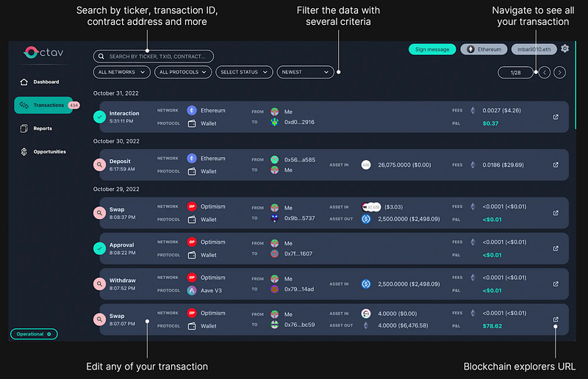Click the transaction search field
Viewport: 588px width, 379px height.
point(154,56)
